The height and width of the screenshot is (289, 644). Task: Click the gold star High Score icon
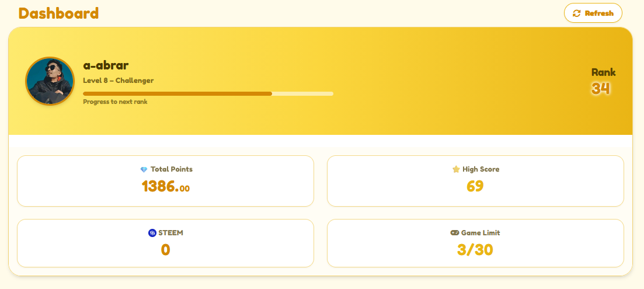[x=456, y=169]
